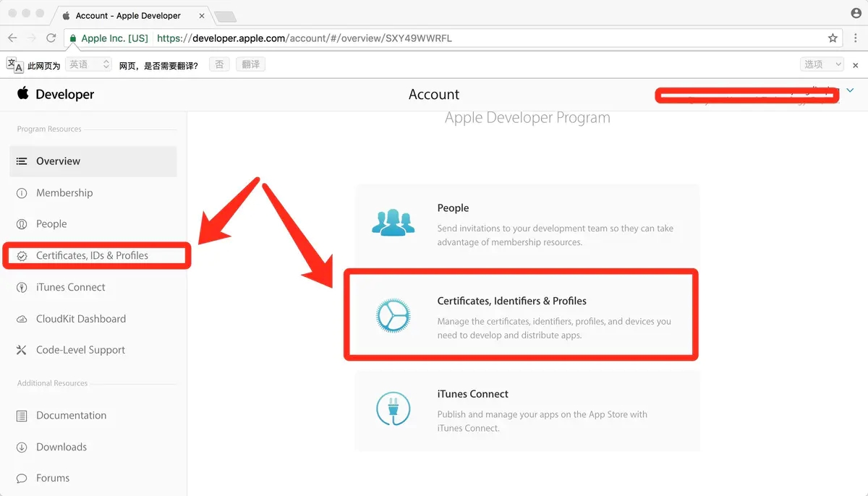Click the 否 button to decline translation
This screenshot has width=868, height=496.
click(x=220, y=64)
